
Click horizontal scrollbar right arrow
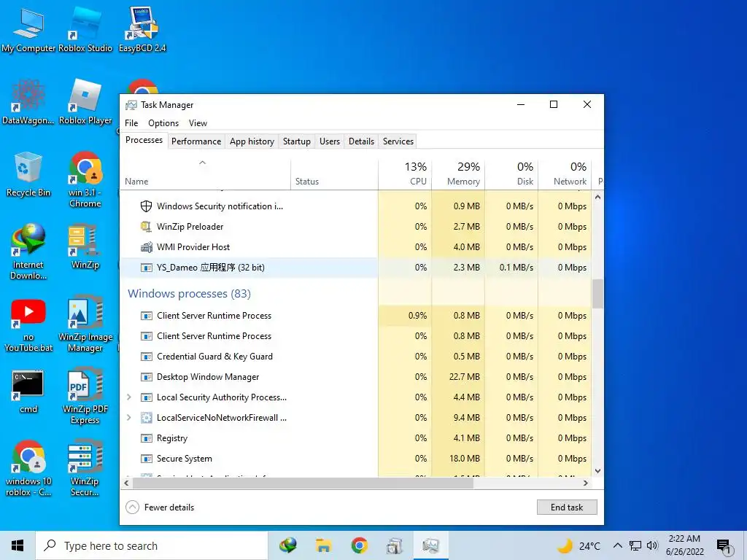coord(586,483)
